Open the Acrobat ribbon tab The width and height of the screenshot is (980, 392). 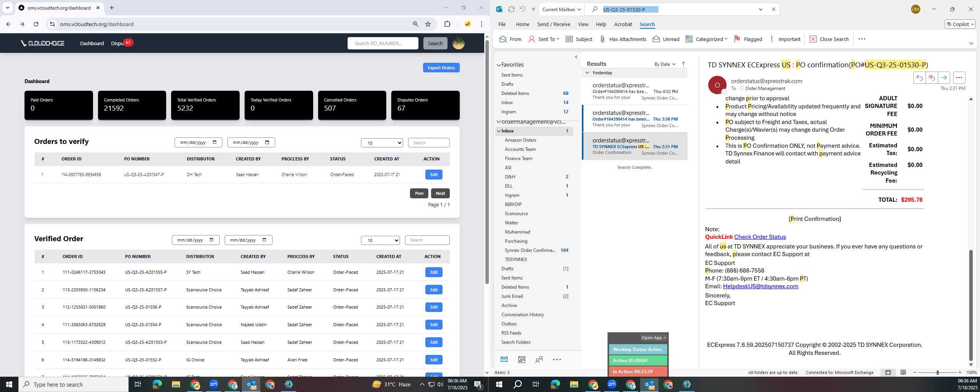(x=623, y=24)
